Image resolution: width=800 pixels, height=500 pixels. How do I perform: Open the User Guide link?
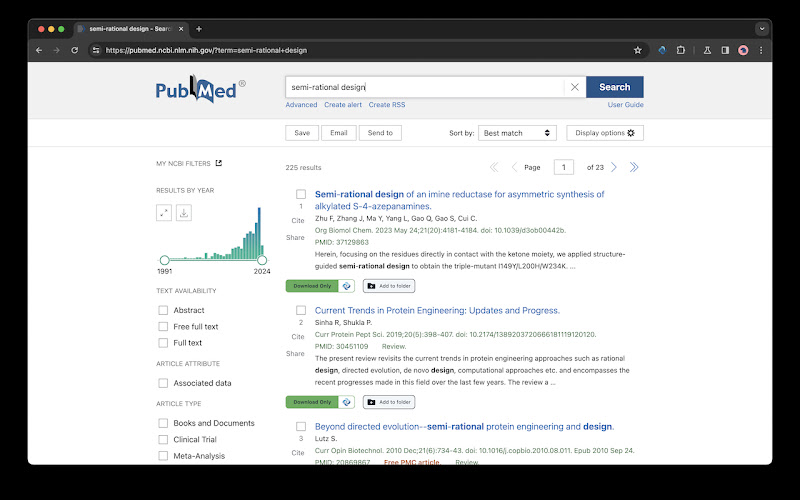(625, 105)
